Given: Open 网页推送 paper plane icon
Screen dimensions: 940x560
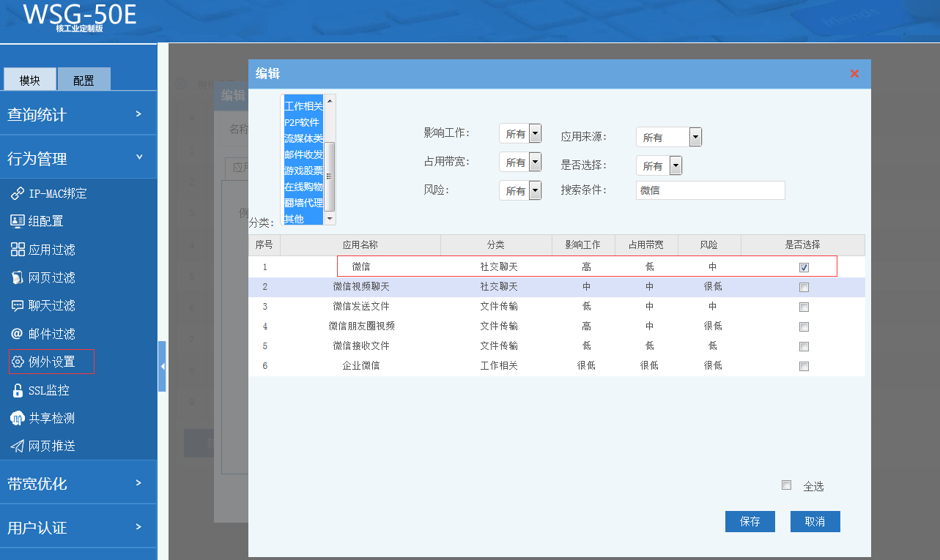Looking at the screenshot, I should [x=18, y=446].
